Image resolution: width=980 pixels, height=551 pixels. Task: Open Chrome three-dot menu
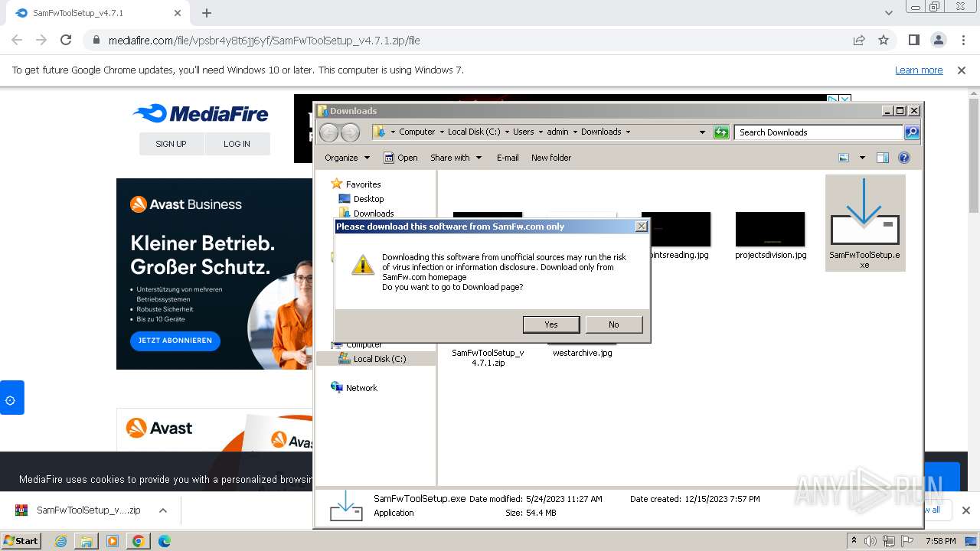(x=962, y=41)
